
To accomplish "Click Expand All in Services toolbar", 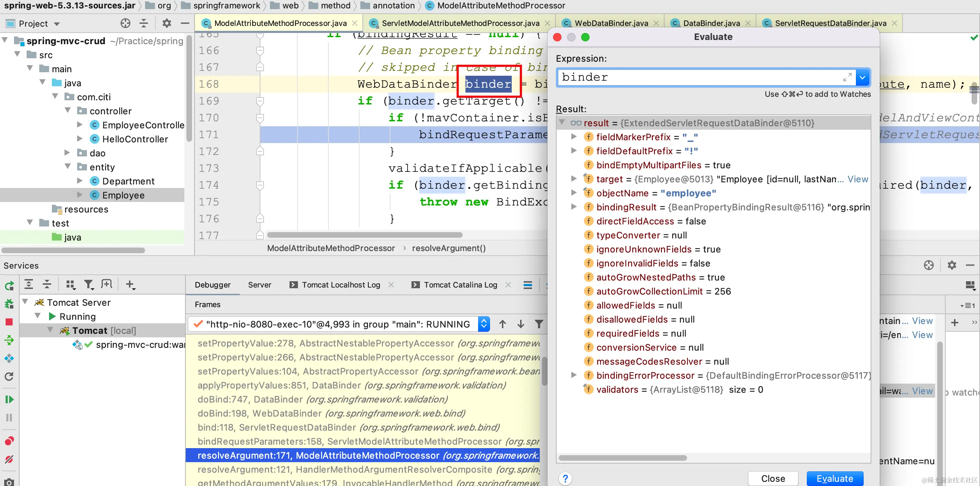I will (28, 284).
